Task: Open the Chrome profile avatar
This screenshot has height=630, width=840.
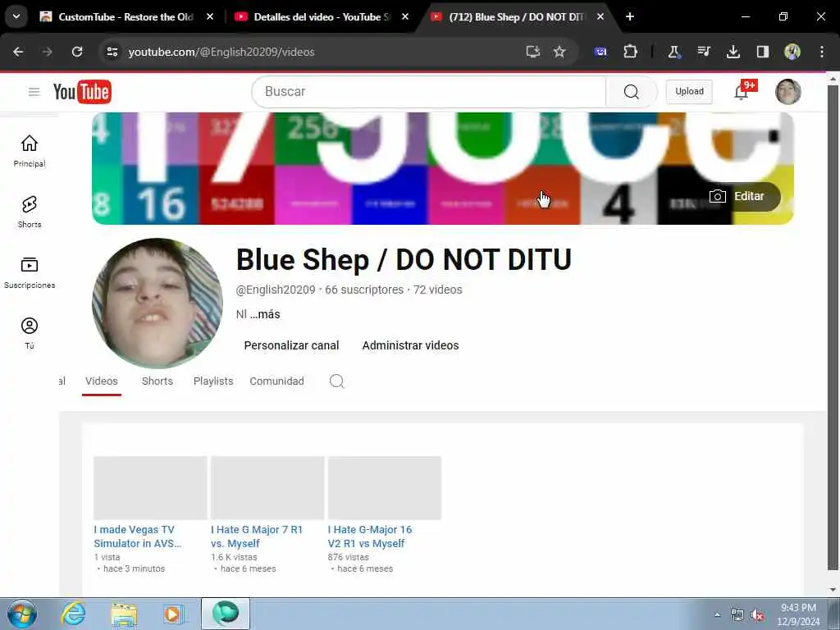Action: [792, 52]
